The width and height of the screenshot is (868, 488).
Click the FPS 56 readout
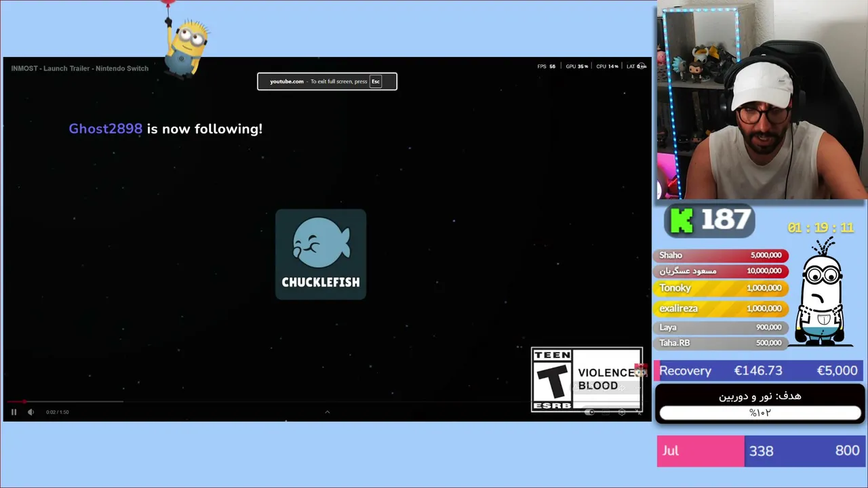point(547,66)
